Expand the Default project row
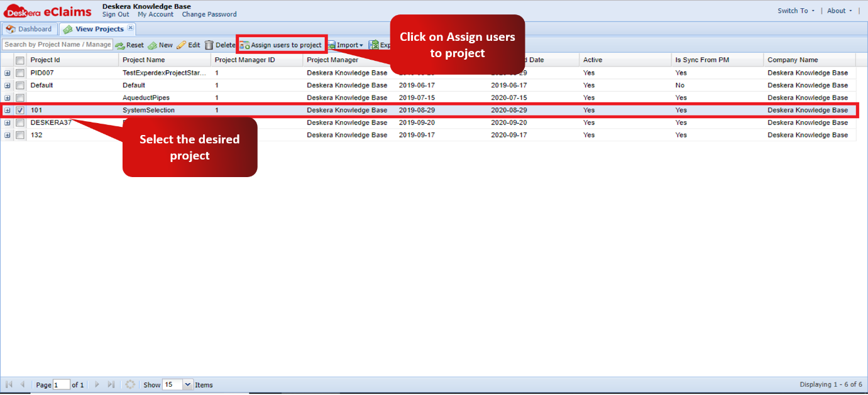This screenshot has height=395, width=868. pyautogui.click(x=8, y=85)
